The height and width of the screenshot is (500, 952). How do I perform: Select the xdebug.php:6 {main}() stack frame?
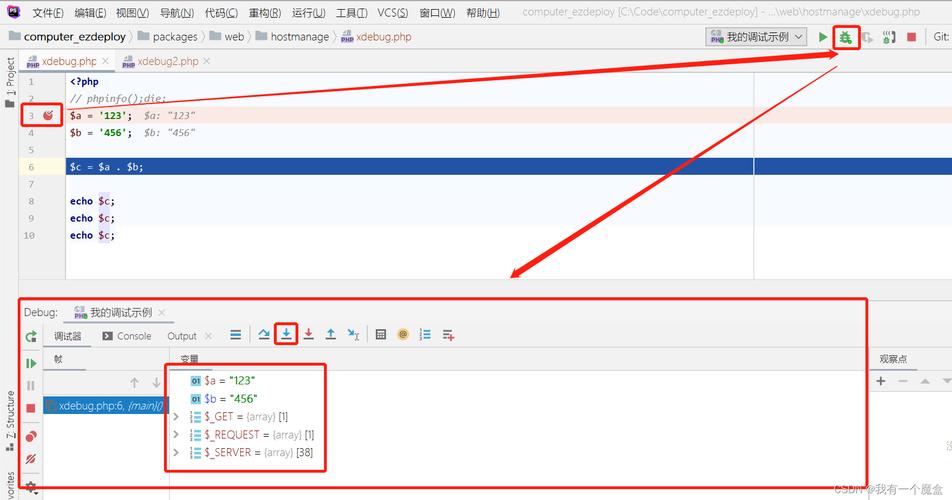coord(106,406)
